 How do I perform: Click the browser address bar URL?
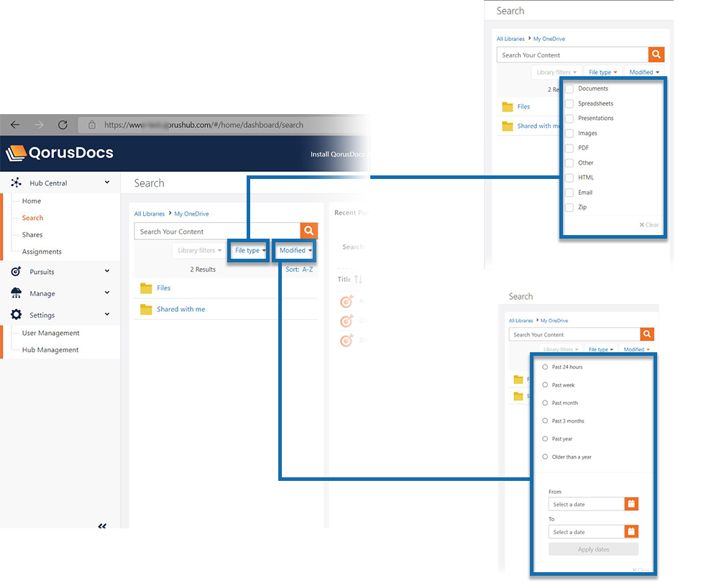[x=203, y=124]
